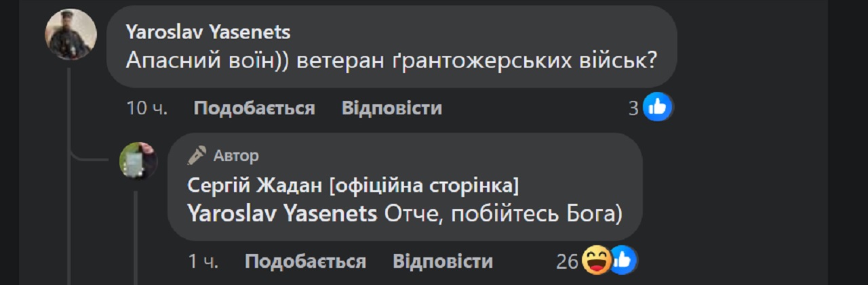The width and height of the screenshot is (868, 285).
Task: Click Сергій Жадан's small avatar in reply
Action: [138, 161]
